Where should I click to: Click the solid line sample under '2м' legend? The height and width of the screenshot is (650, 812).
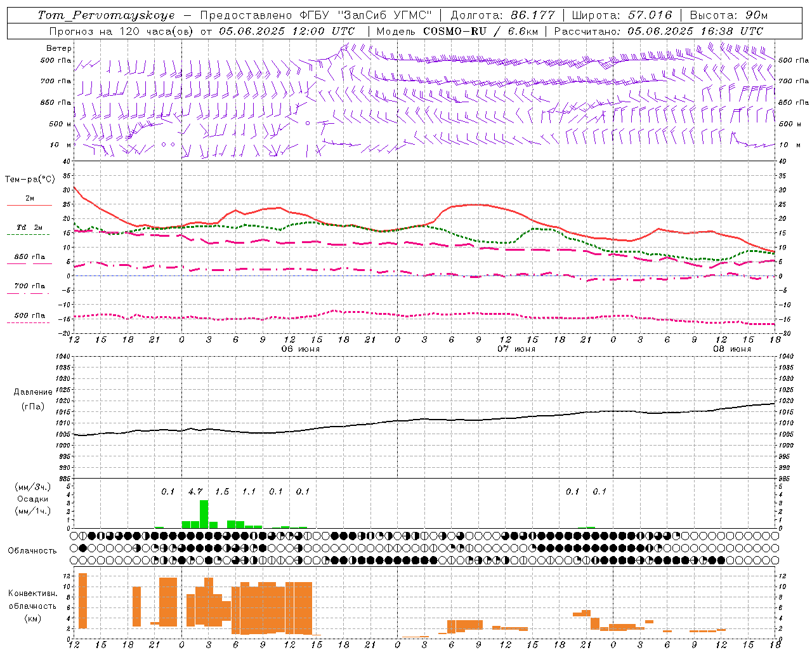tap(29, 206)
